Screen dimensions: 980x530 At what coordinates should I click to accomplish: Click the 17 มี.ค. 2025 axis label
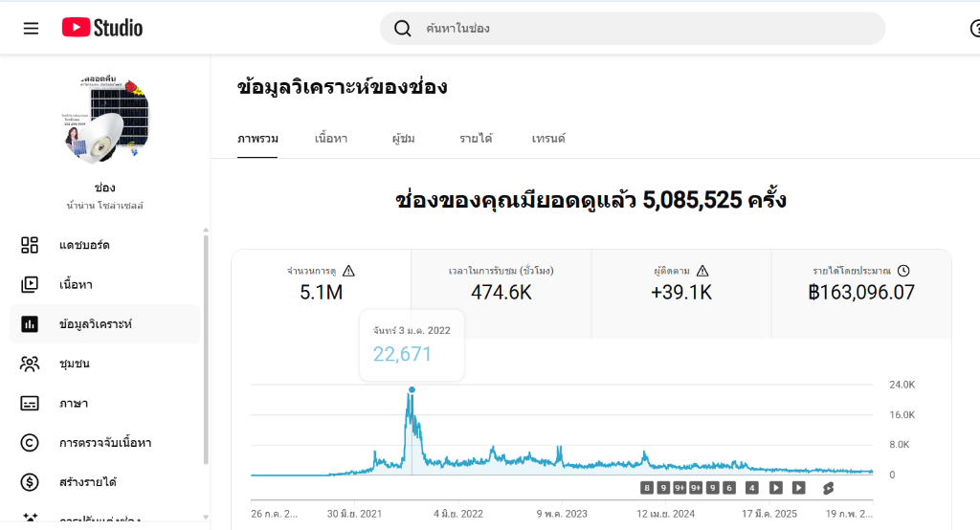(x=769, y=514)
